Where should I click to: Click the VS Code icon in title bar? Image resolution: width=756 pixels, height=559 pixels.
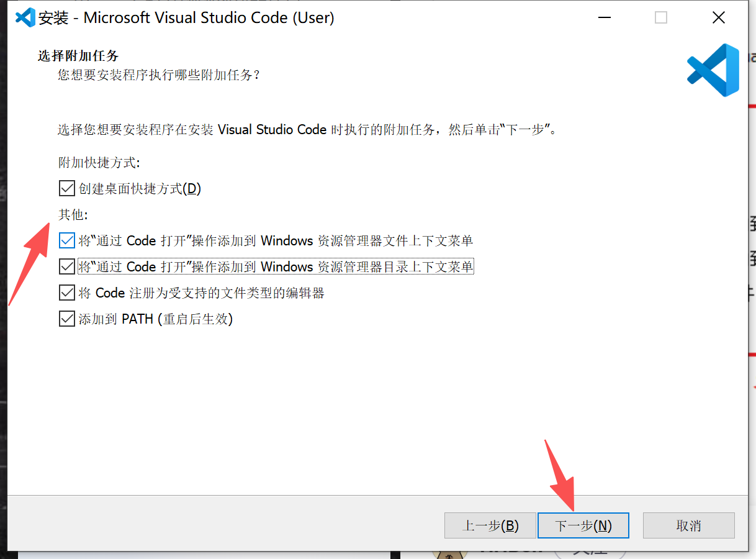click(x=25, y=17)
